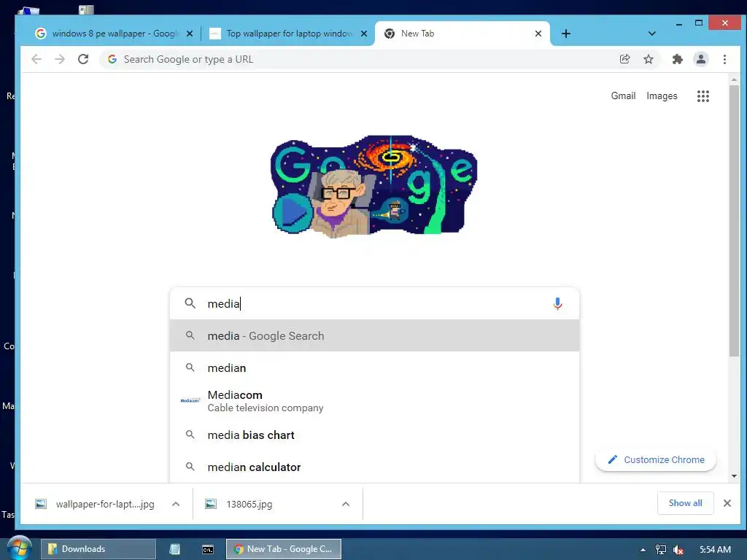Click the Google search box containing media
The image size is (747, 560).
click(374, 303)
